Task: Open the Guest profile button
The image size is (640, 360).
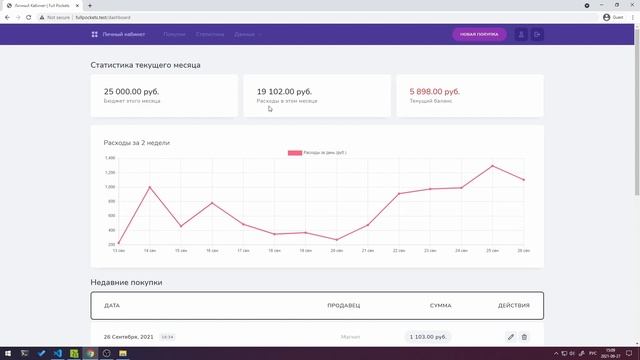Action: pos(613,18)
